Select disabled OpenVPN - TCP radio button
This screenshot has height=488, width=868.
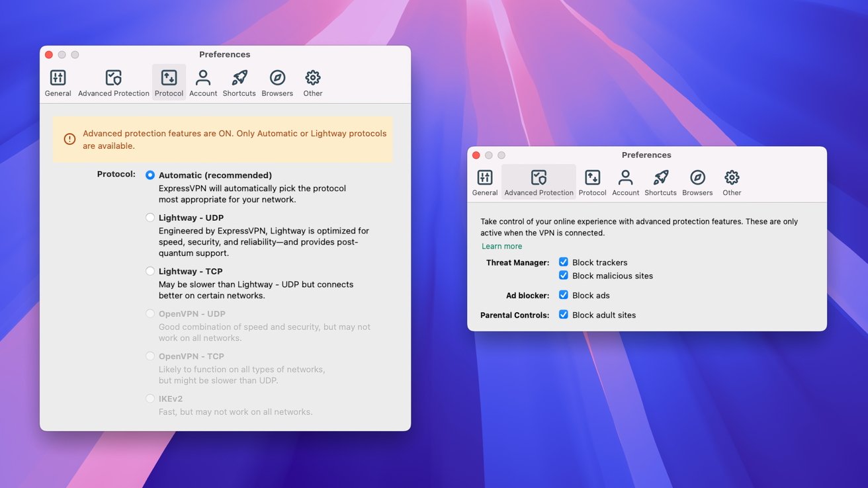(150, 356)
